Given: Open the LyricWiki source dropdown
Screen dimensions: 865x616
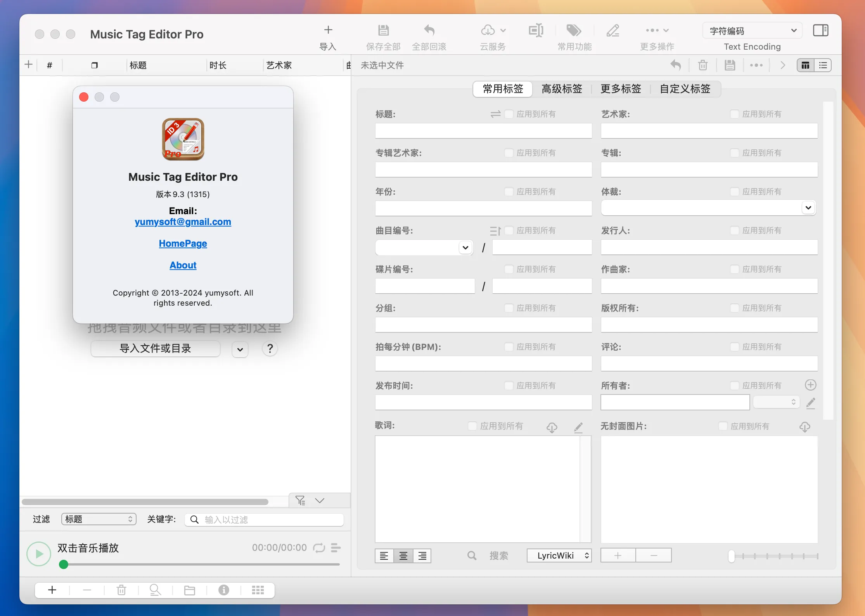Looking at the screenshot, I should 559,555.
